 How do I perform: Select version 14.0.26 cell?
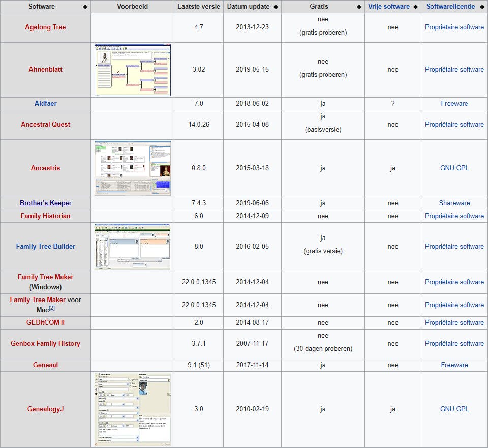click(x=199, y=124)
